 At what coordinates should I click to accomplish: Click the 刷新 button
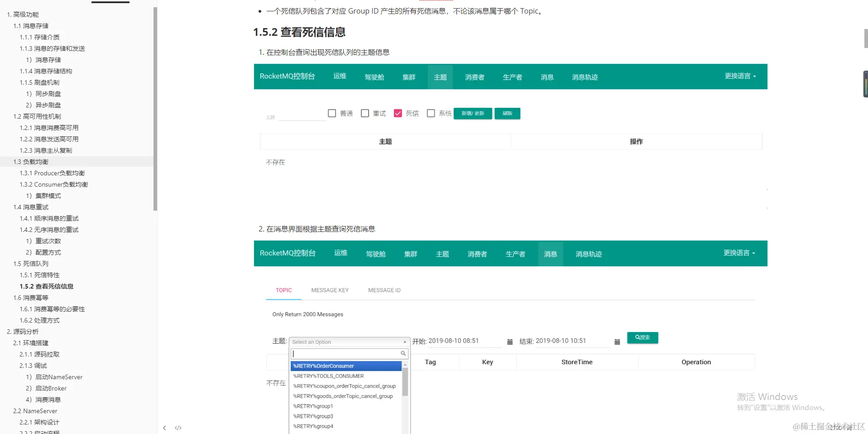(508, 113)
